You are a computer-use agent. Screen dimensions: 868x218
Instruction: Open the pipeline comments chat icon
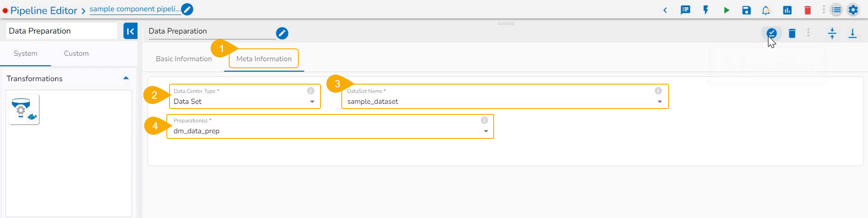685,10
